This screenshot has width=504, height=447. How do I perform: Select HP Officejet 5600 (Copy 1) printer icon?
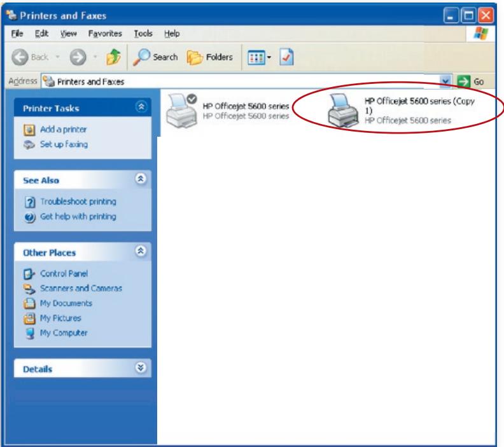343,111
